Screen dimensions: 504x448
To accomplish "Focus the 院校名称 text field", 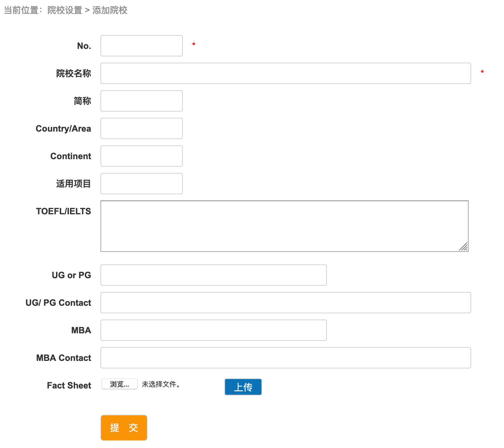I will point(285,73).
